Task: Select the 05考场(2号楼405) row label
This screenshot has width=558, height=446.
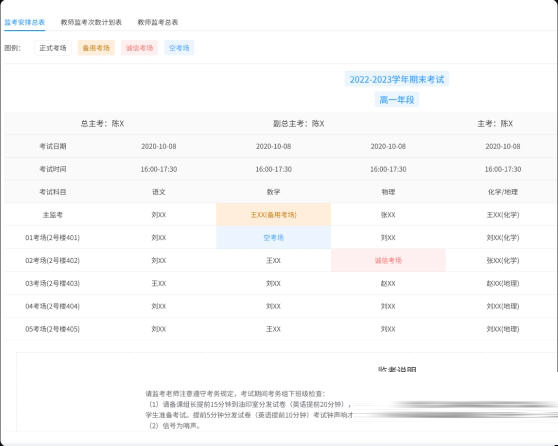Action: [x=52, y=329]
